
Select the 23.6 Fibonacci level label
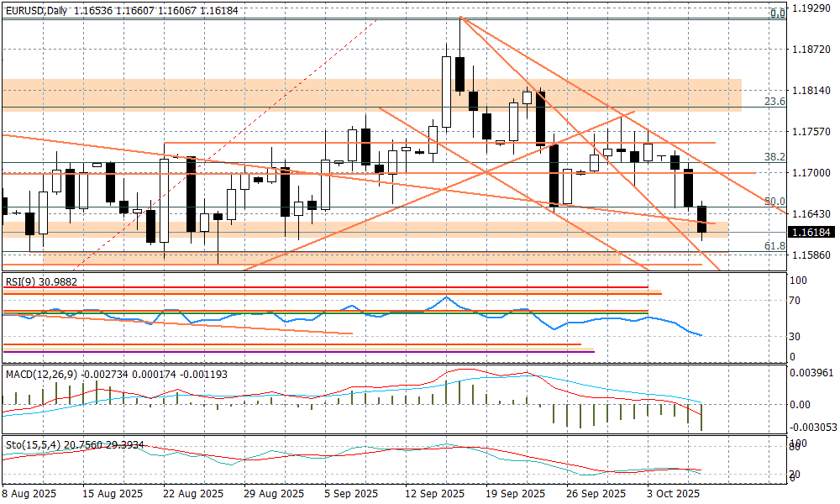774,102
